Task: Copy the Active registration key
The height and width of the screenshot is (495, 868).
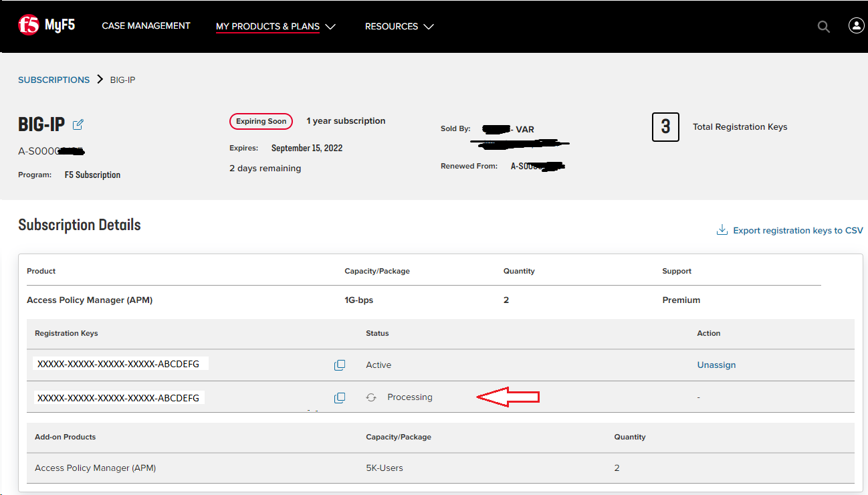Action: (x=340, y=365)
